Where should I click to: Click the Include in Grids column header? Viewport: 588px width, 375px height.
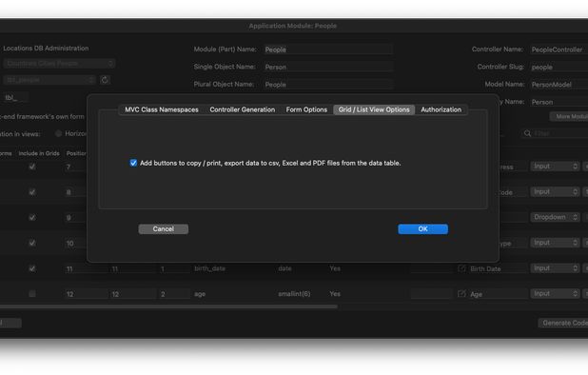coord(39,153)
